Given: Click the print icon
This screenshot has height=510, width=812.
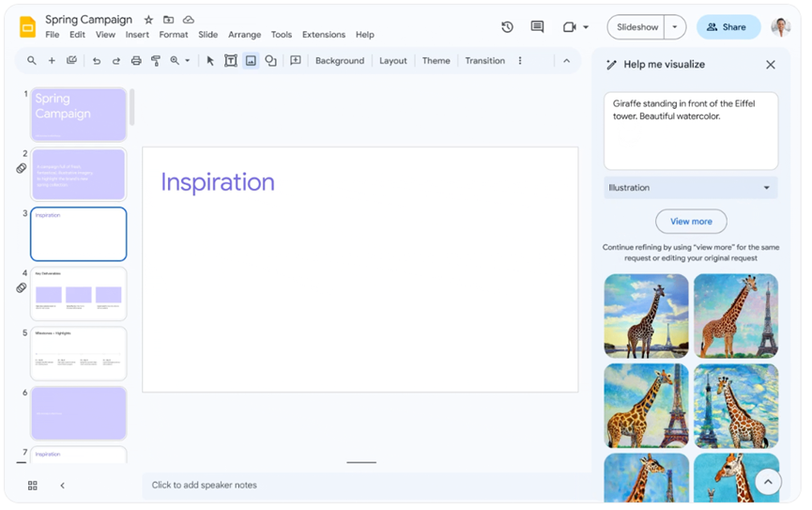Looking at the screenshot, I should pos(136,61).
